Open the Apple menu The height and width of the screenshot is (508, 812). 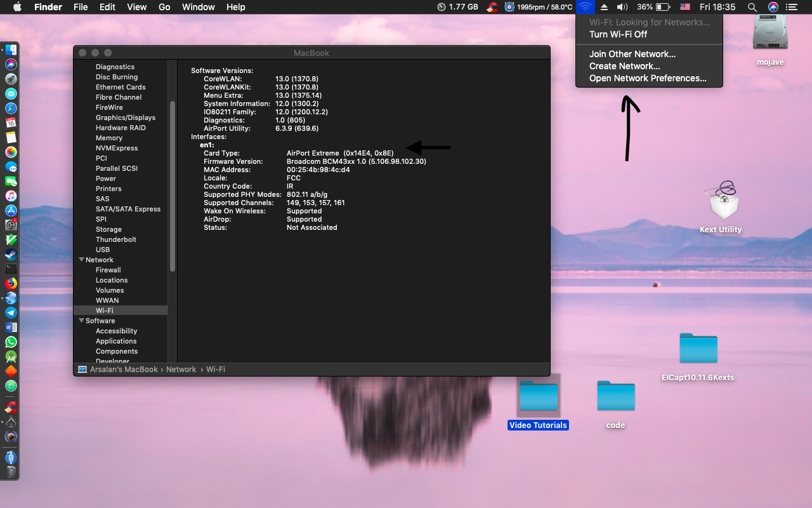pyautogui.click(x=17, y=7)
